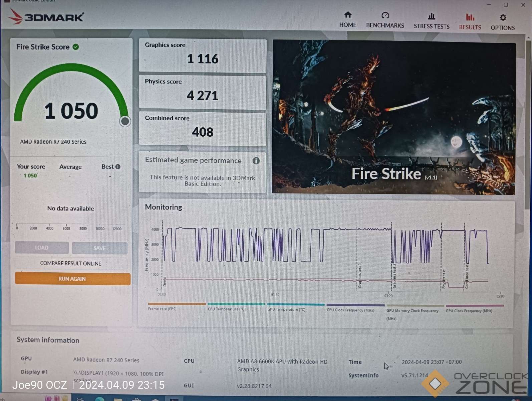Click the vertical scrollbar on the right
The width and height of the screenshot is (532, 401).
click(528, 125)
